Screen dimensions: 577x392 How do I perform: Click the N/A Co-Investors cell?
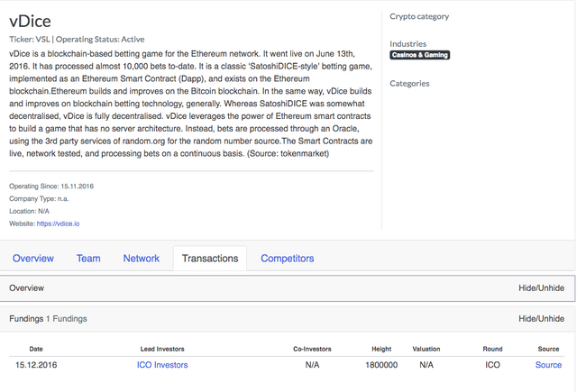click(313, 365)
